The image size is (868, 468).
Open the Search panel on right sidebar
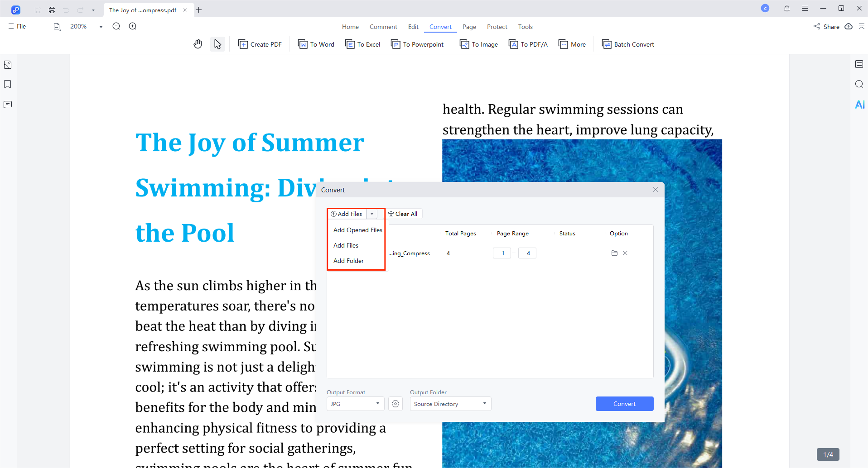click(859, 84)
